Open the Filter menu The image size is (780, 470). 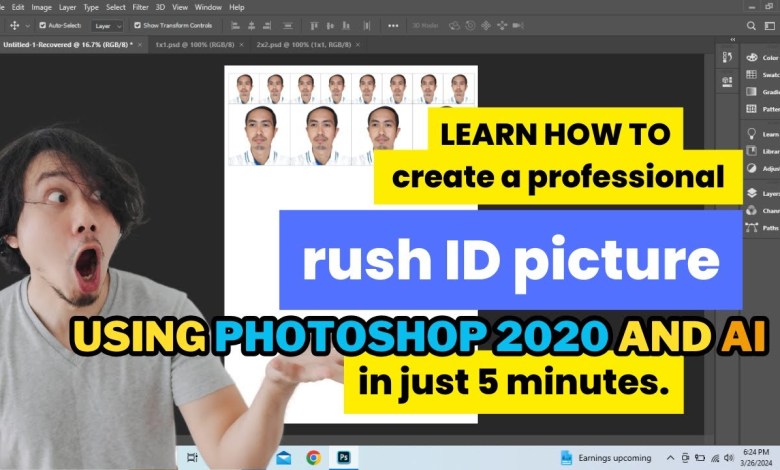(140, 7)
